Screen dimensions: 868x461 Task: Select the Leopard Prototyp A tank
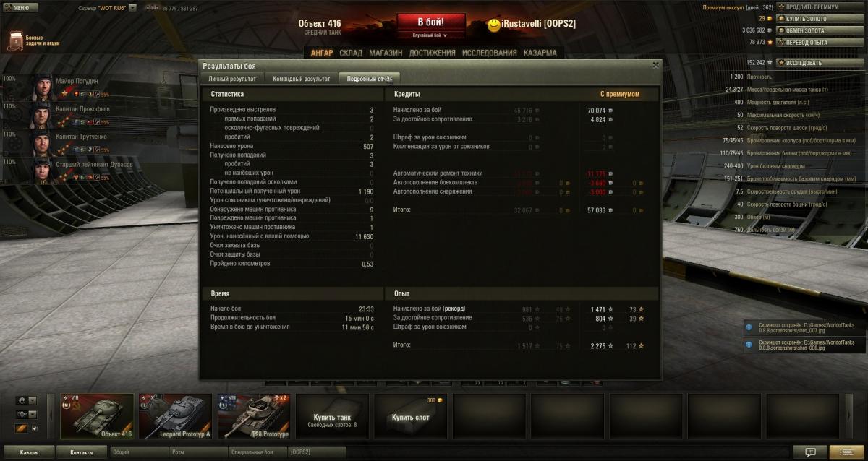coord(176,416)
